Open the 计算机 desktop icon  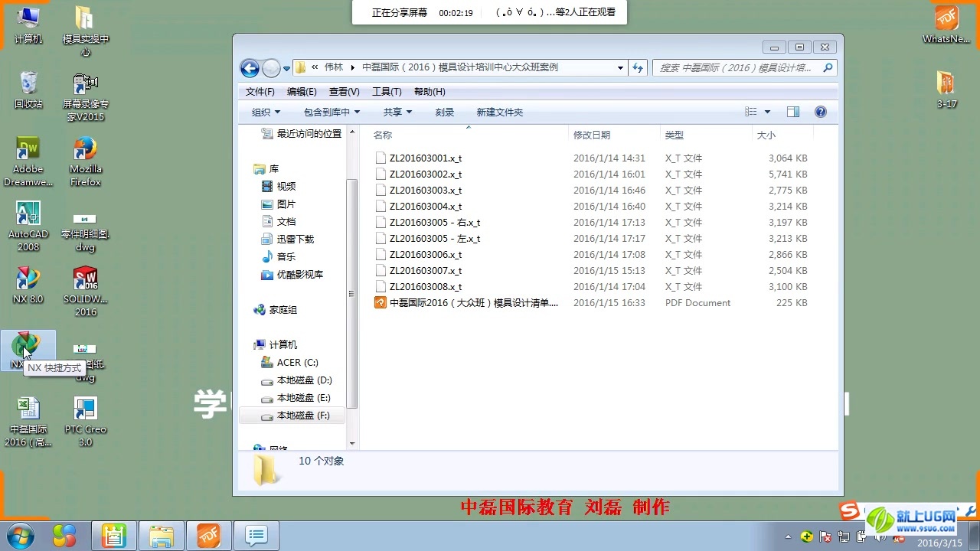tap(28, 25)
